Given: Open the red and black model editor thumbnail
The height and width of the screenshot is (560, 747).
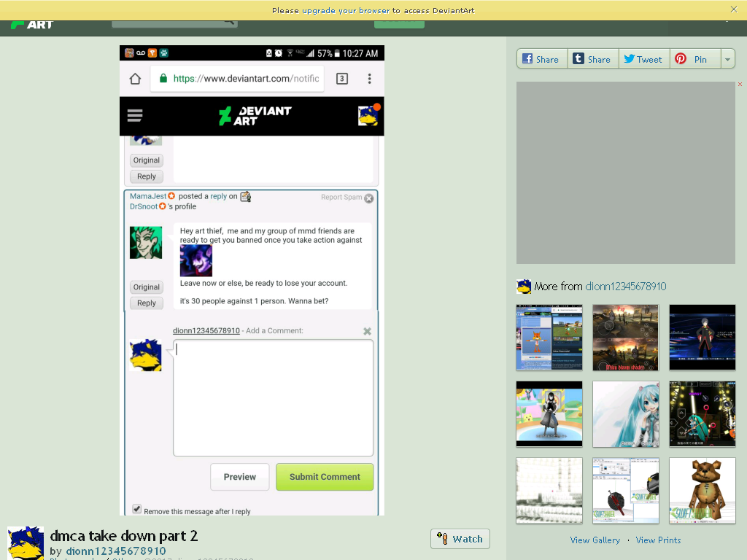Looking at the screenshot, I should tap(625, 491).
